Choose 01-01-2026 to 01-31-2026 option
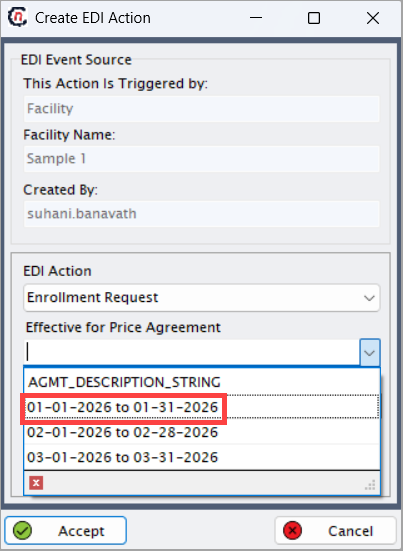Screen dimensions: 403x551 tap(202, 407)
